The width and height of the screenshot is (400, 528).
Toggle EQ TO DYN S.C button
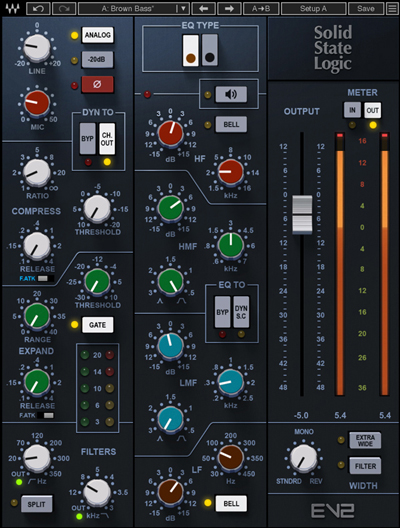241,312
